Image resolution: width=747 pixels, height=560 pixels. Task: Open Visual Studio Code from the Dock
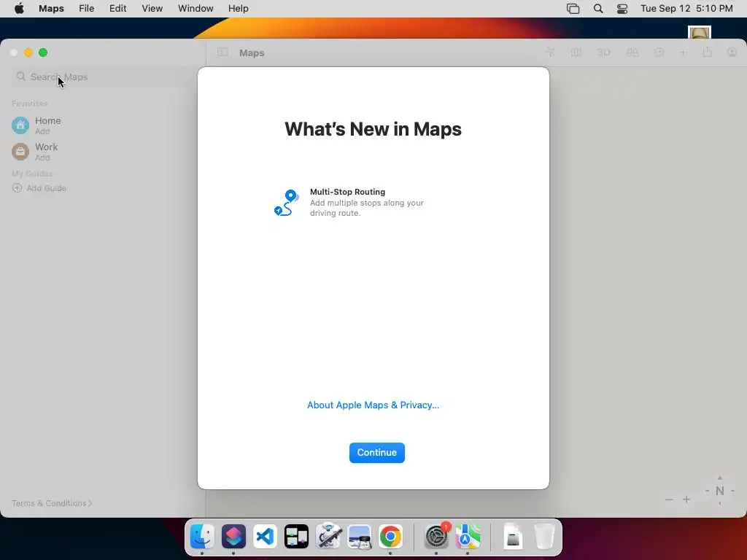265,537
